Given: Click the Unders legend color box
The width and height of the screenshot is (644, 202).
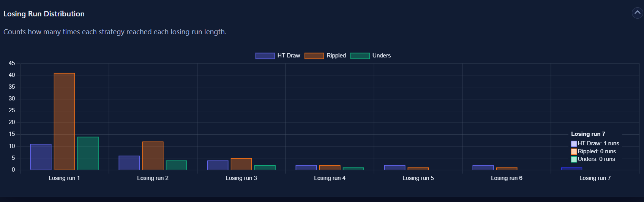Looking at the screenshot, I should (x=360, y=56).
